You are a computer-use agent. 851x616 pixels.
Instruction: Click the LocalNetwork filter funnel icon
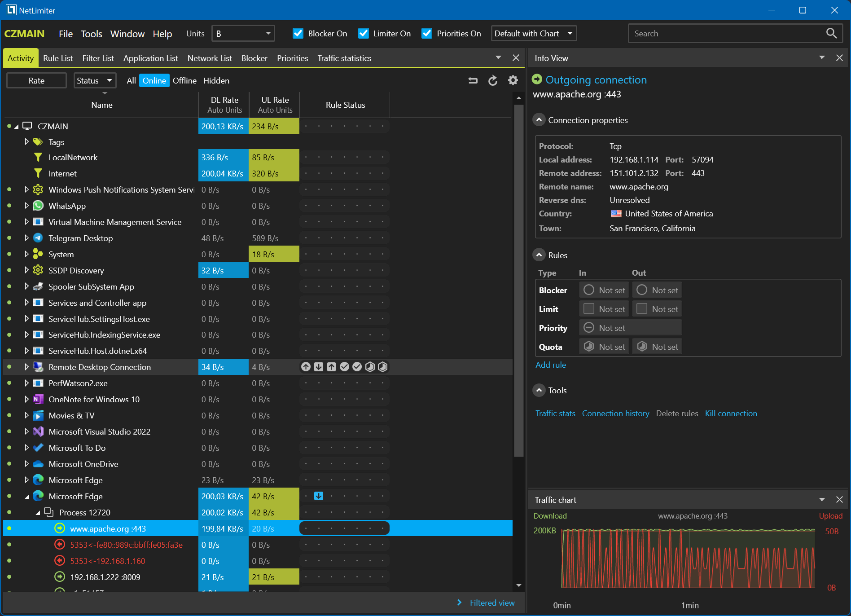38,157
